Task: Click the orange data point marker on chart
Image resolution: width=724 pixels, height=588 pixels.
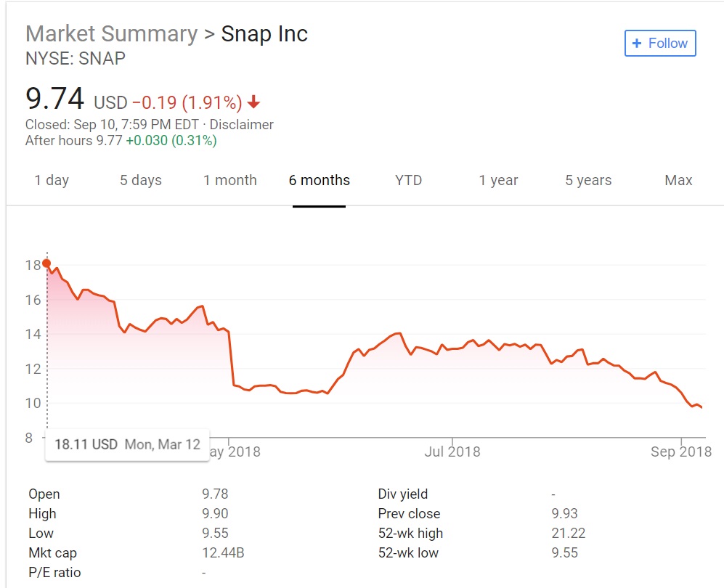Action: coord(46,264)
